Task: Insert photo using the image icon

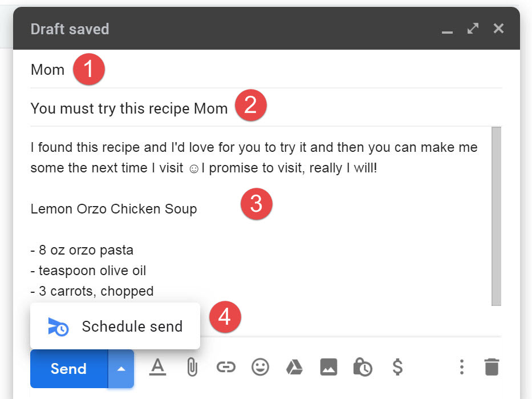Action: click(x=328, y=367)
